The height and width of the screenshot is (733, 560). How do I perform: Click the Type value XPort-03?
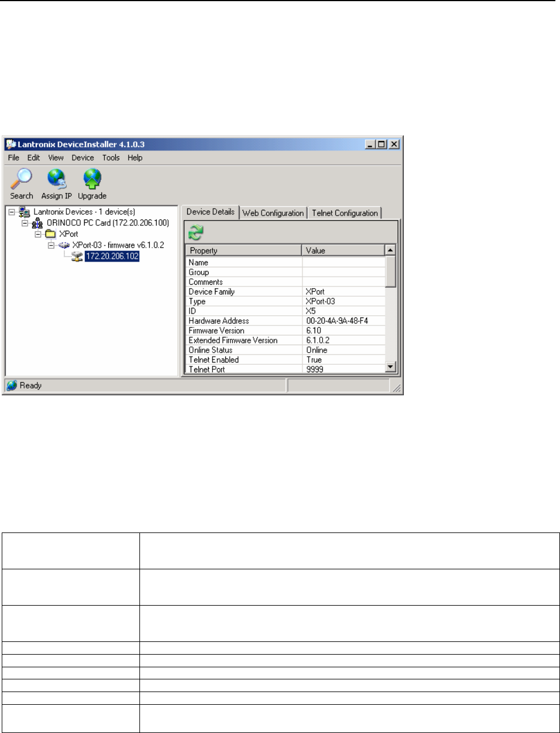320,301
